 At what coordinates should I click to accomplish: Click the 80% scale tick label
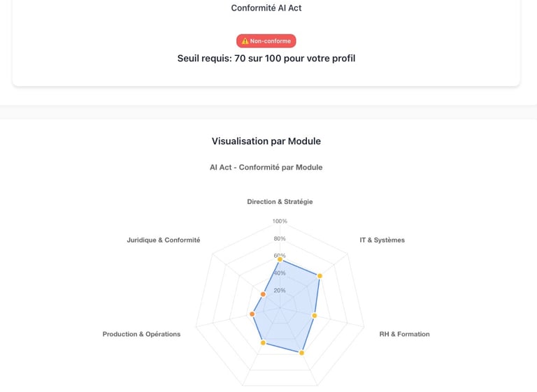pos(280,239)
